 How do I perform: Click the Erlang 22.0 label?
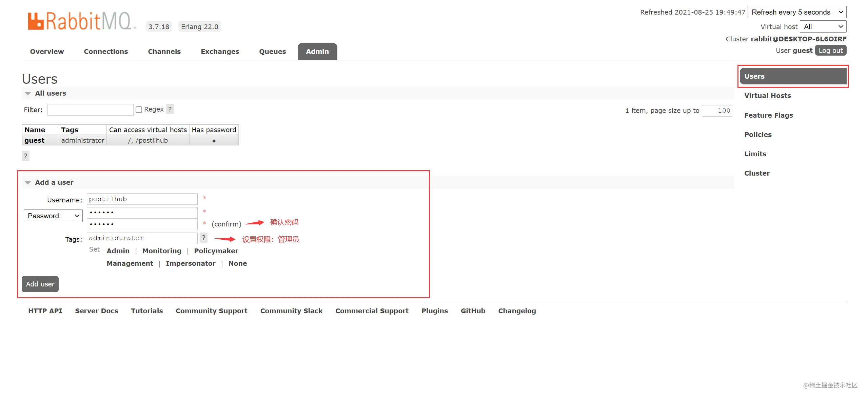coord(199,27)
